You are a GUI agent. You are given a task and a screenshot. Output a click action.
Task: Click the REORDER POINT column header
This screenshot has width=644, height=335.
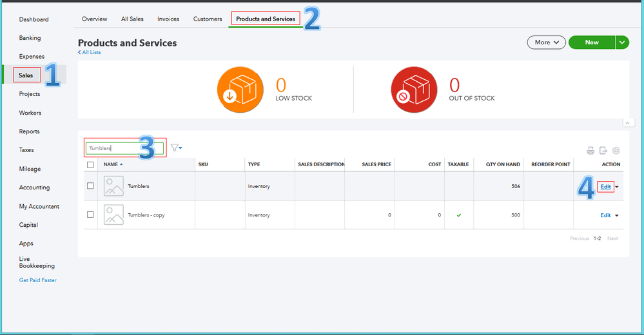coord(551,164)
